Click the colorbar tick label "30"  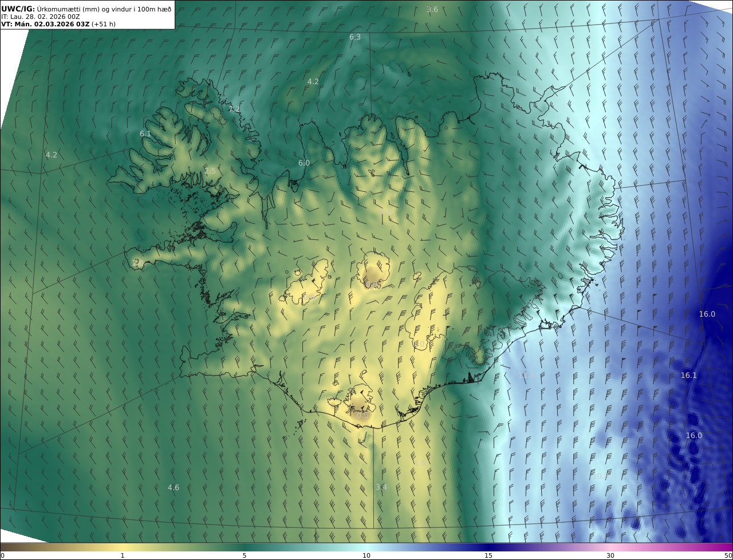pos(610,555)
